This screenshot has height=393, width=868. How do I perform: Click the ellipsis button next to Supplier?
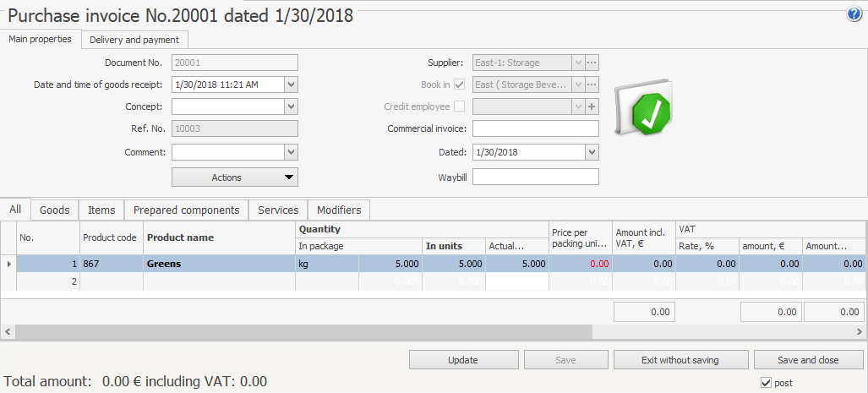coord(592,63)
